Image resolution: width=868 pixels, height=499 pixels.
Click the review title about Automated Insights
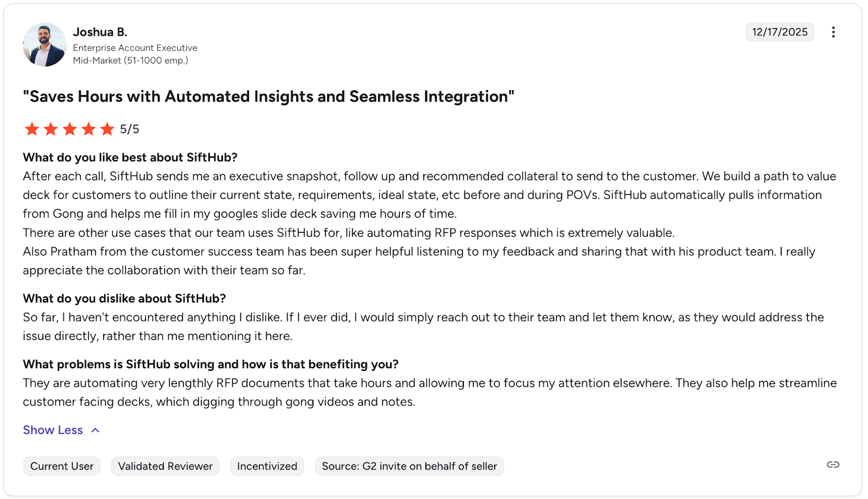click(x=269, y=97)
